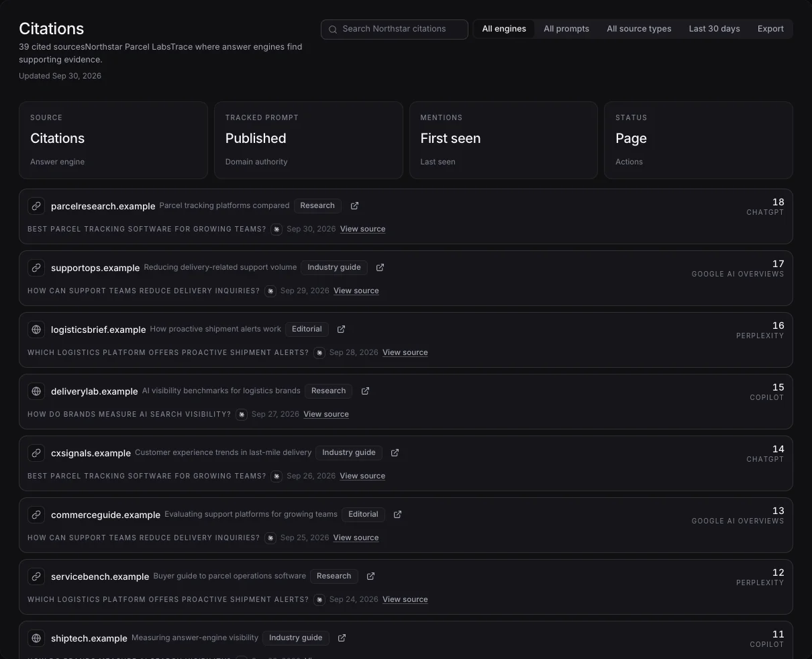812x659 pixels.
Task: Click the globe icon beside deliverylab.example
Action: coord(36,391)
